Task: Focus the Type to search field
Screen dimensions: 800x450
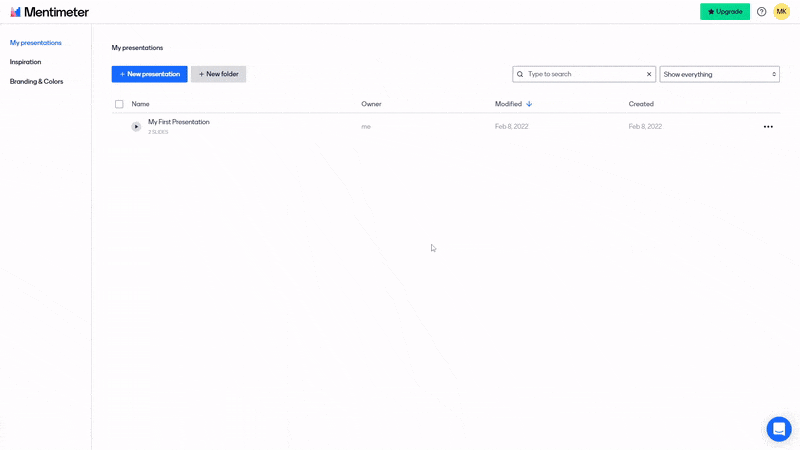Action: point(584,74)
